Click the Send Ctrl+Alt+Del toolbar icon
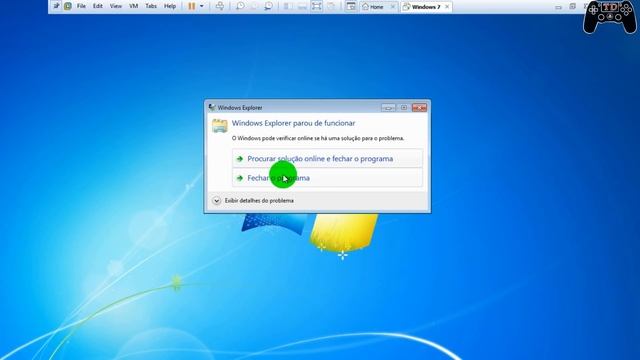The width and height of the screenshot is (640, 360). pyautogui.click(x=220, y=6)
